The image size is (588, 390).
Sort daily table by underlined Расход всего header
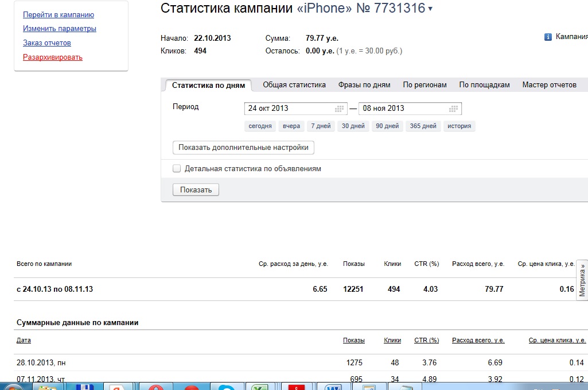(478, 340)
